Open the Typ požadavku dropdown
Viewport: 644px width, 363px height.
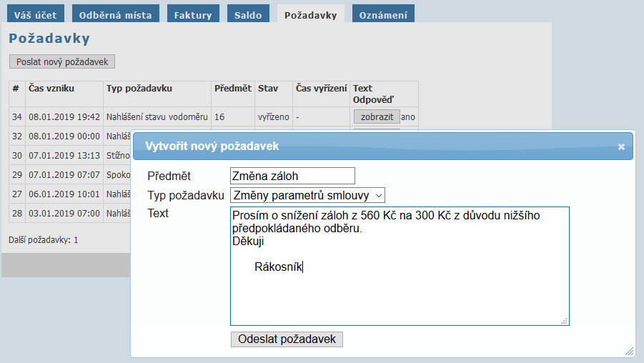[307, 195]
